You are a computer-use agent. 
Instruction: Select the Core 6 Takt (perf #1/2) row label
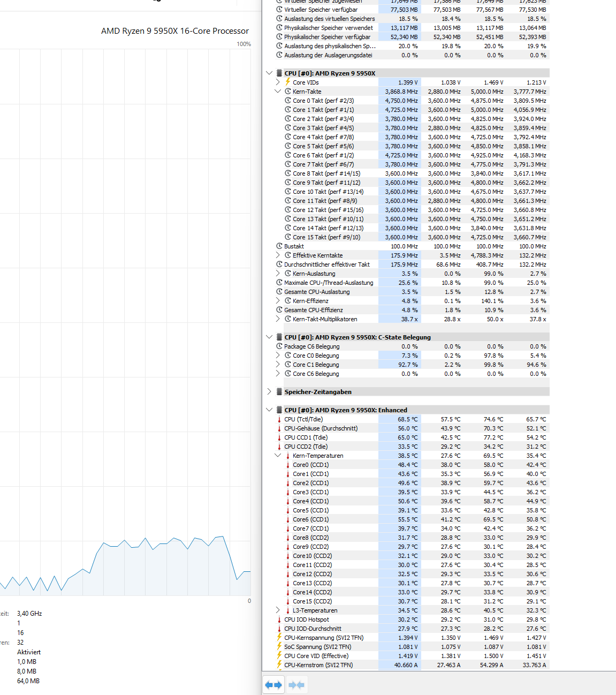point(323,155)
